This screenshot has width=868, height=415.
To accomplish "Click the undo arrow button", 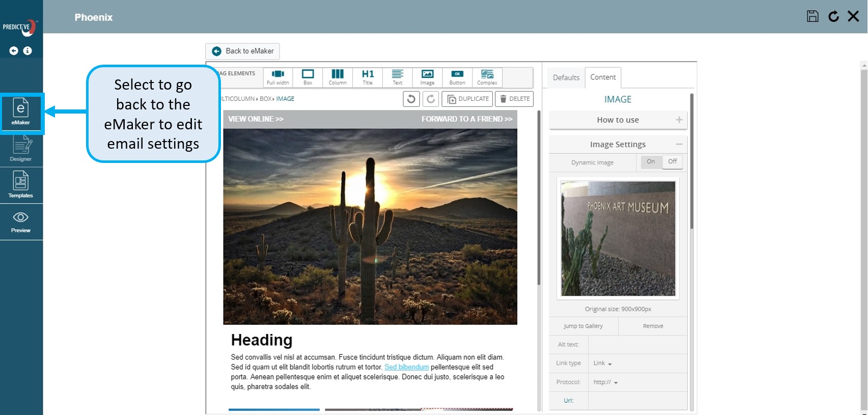I will pos(411,99).
